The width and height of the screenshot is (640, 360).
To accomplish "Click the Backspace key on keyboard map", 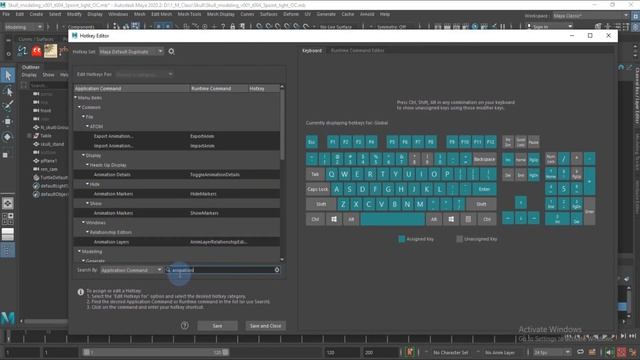I will (484, 159).
